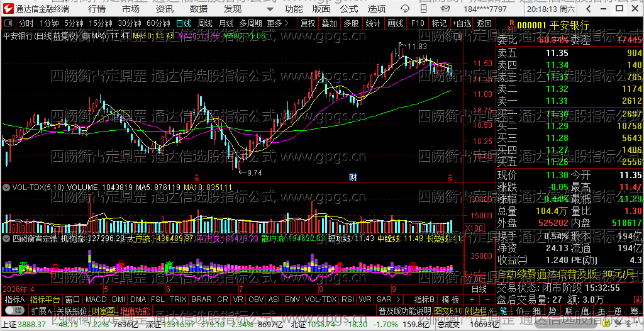The height and width of the screenshot is (331, 644).
Task: Open the 模板 template button
Action: (450, 299)
